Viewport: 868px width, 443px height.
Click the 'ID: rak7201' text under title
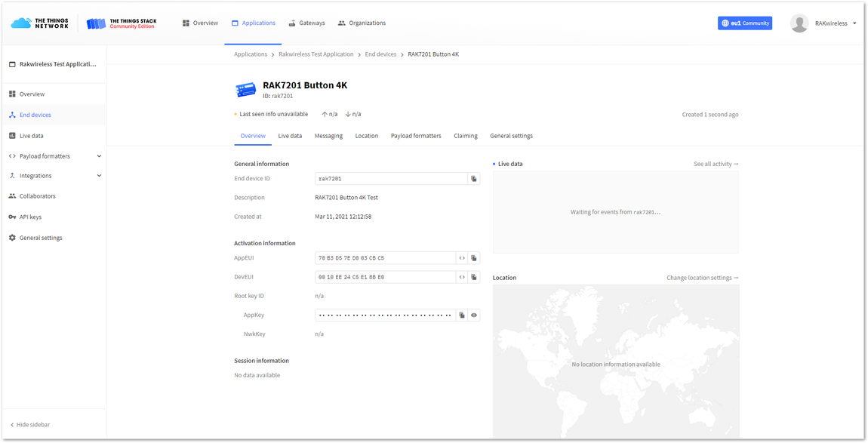coord(278,96)
